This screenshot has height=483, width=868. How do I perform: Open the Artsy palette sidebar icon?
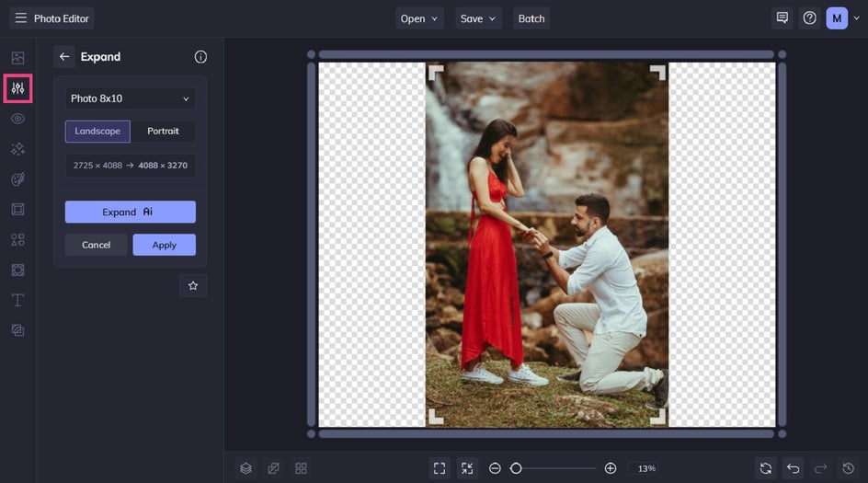[x=17, y=178]
